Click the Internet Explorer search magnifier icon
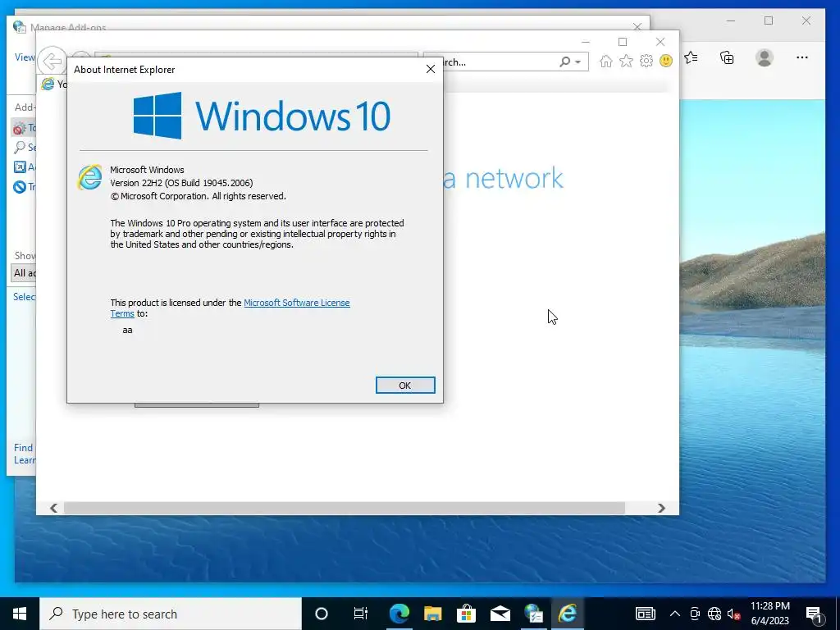Image resolution: width=840 pixels, height=630 pixels. tap(564, 62)
